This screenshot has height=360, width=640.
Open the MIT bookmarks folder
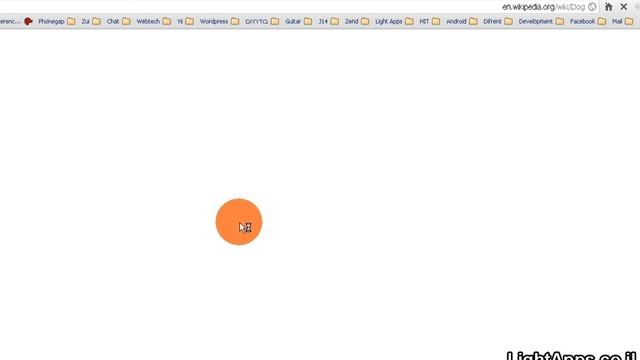pyautogui.click(x=430, y=21)
